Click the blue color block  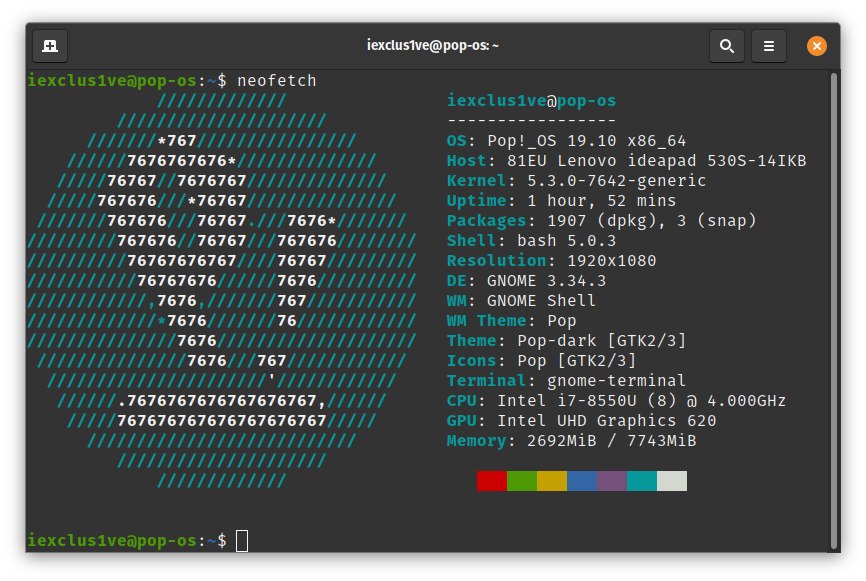582,481
